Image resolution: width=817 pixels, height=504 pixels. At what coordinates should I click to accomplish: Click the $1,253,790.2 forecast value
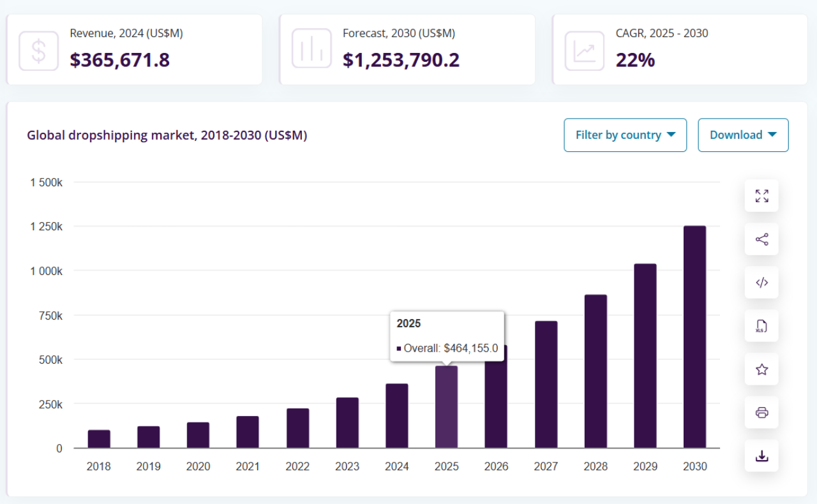(401, 60)
